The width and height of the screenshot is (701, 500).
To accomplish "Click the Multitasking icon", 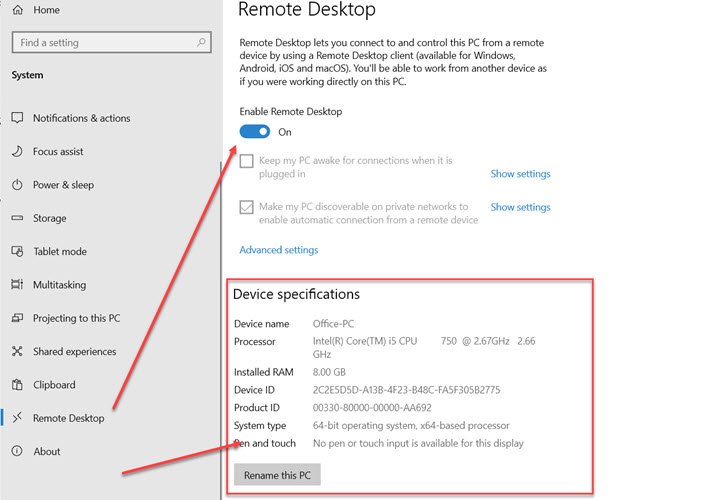I will click(x=17, y=284).
